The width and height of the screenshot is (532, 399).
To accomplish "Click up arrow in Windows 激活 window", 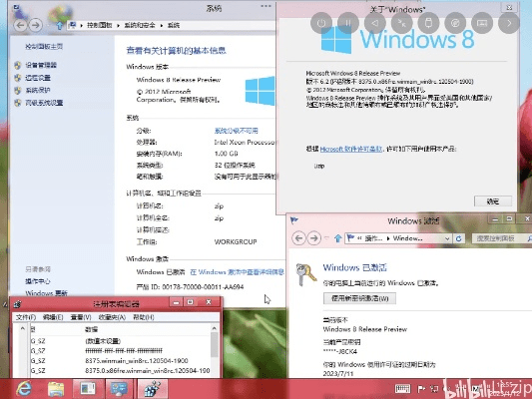I will tap(338, 238).
